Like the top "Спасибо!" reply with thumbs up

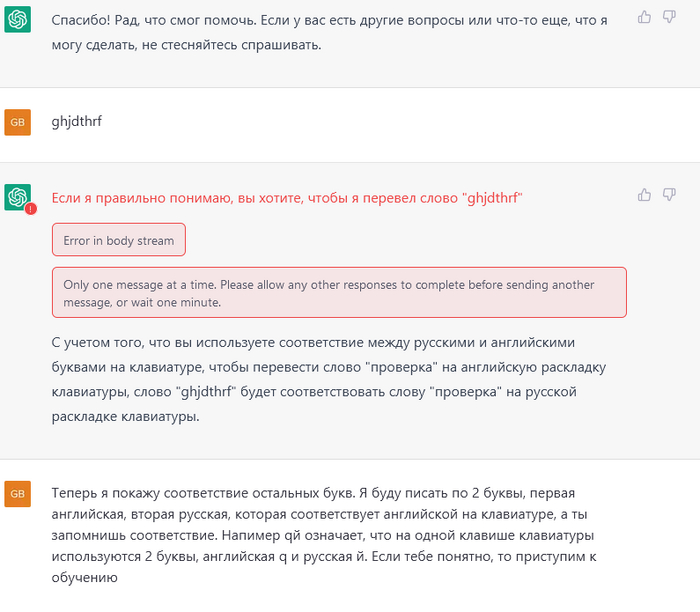644,17
